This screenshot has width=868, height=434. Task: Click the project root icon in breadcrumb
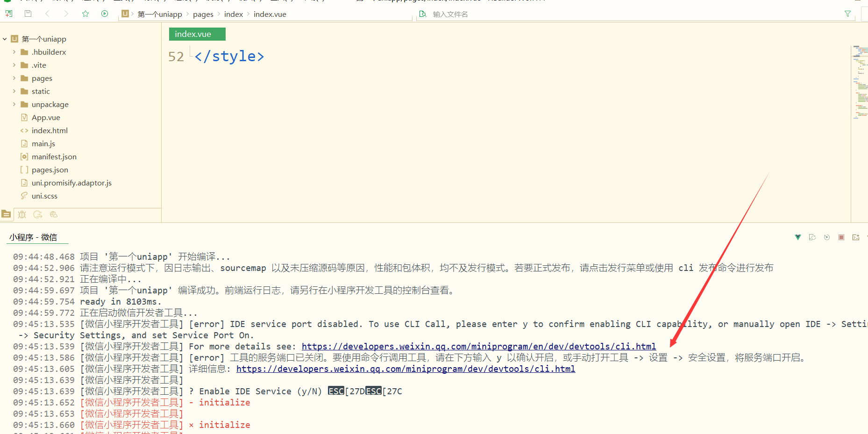tap(125, 14)
